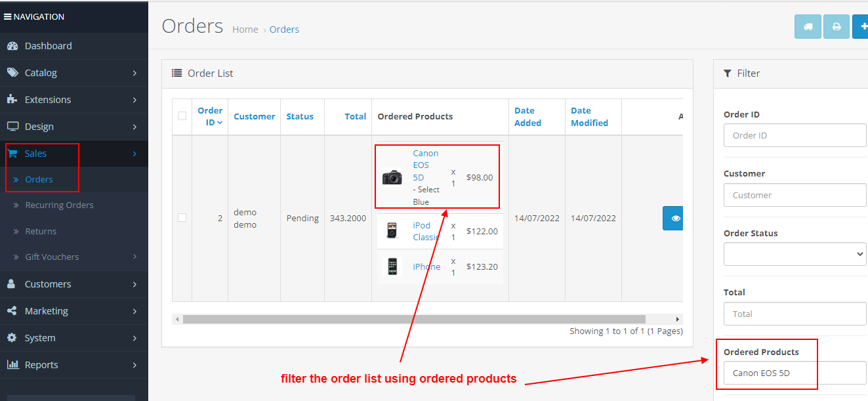Expand the Gift Vouchers submenu
Viewport: 868px width, 401px height.
click(52, 257)
